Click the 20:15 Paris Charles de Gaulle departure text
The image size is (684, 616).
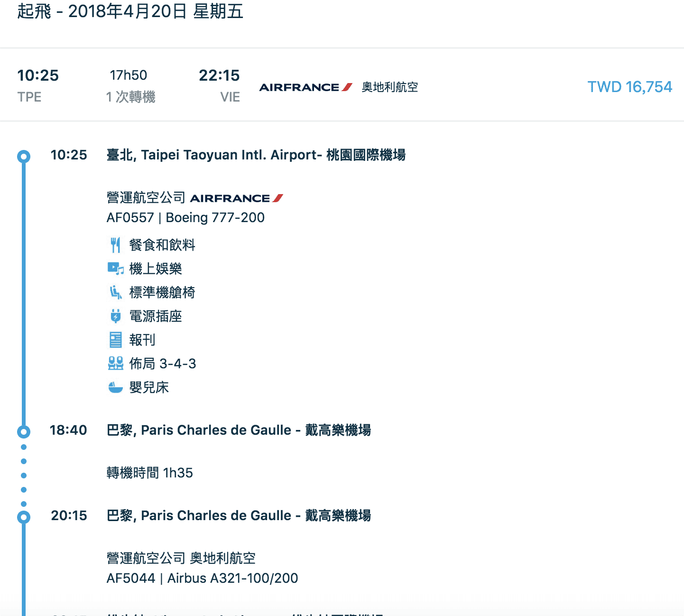pyautogui.click(x=239, y=515)
